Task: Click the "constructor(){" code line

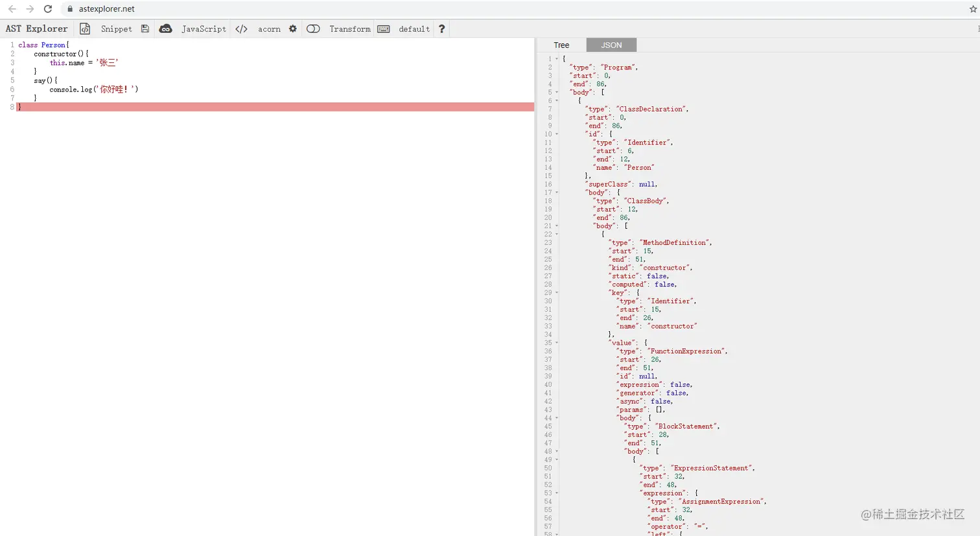Action: (x=62, y=54)
